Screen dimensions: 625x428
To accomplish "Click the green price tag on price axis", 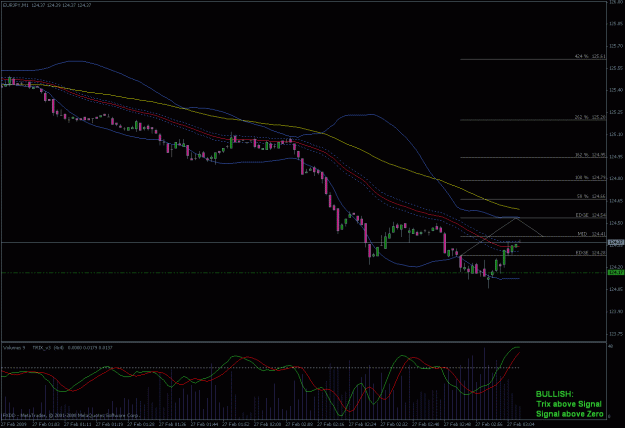I will click(616, 273).
